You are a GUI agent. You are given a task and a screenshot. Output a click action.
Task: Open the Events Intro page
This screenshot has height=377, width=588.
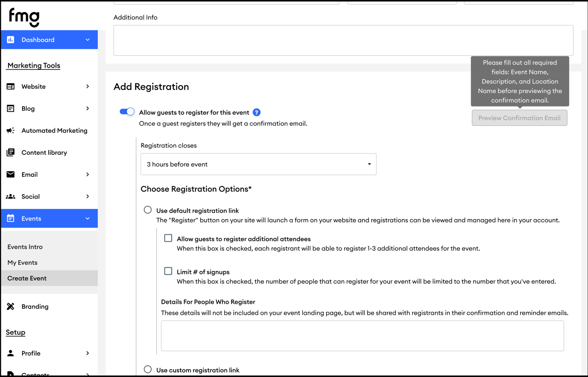pos(25,247)
